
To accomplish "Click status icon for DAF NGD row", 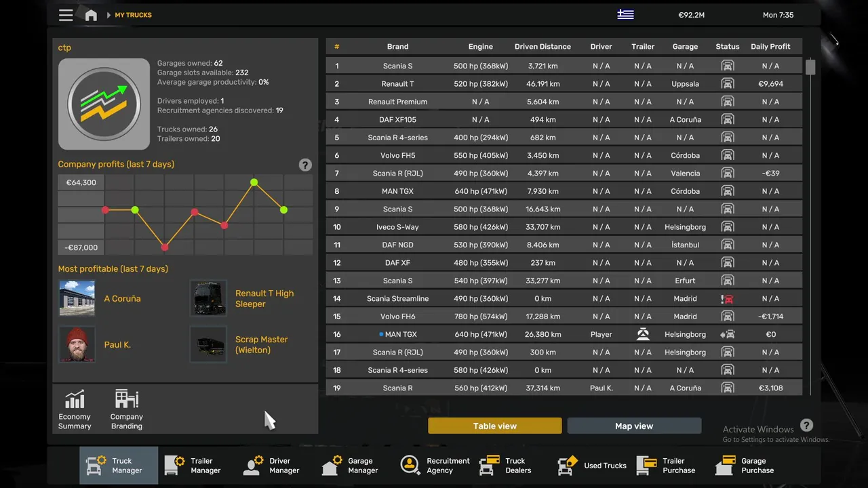I will pyautogui.click(x=728, y=245).
